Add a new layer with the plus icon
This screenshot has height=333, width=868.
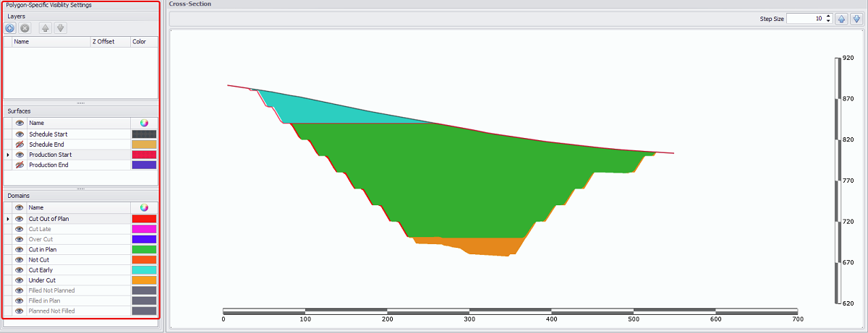coord(10,28)
